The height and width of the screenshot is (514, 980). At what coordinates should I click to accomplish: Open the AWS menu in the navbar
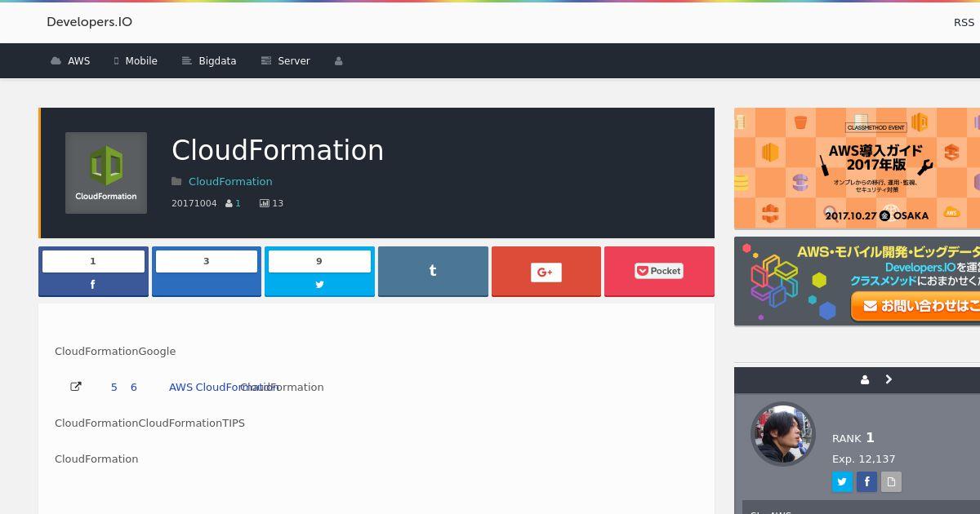click(x=70, y=61)
